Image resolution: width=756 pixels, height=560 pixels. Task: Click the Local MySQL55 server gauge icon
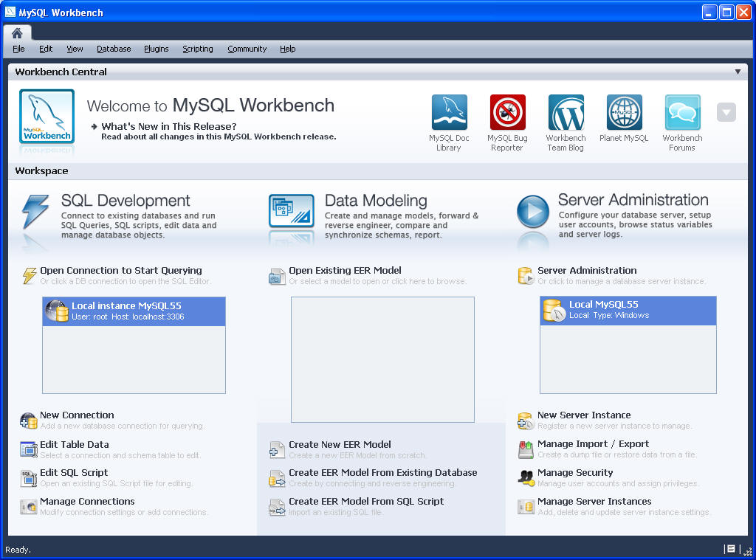pos(554,311)
